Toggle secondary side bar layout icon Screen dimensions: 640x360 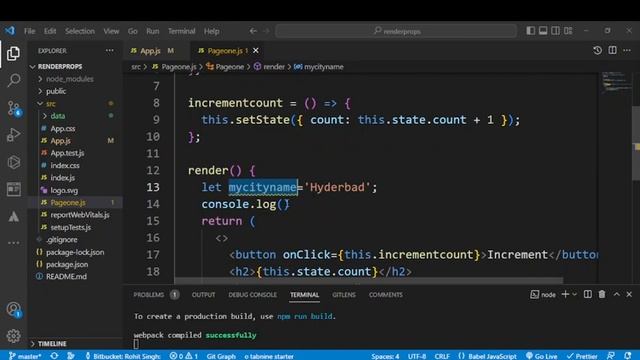[x=556, y=31]
